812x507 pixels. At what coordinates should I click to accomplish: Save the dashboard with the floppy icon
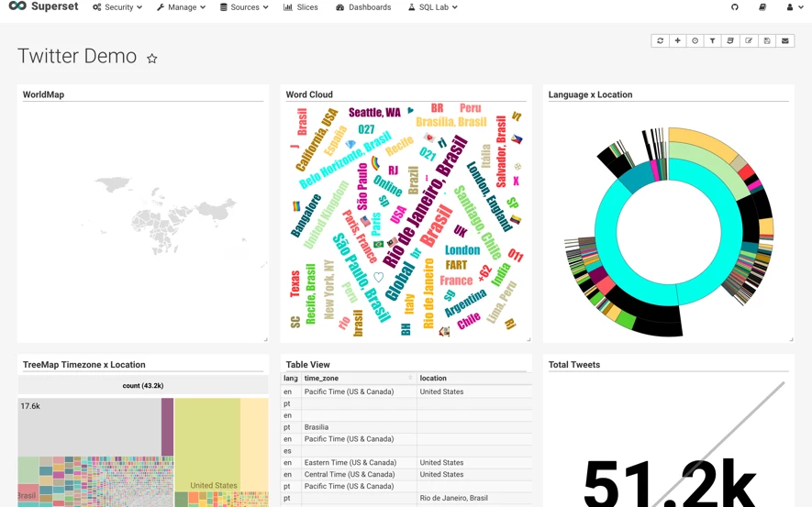pos(767,41)
